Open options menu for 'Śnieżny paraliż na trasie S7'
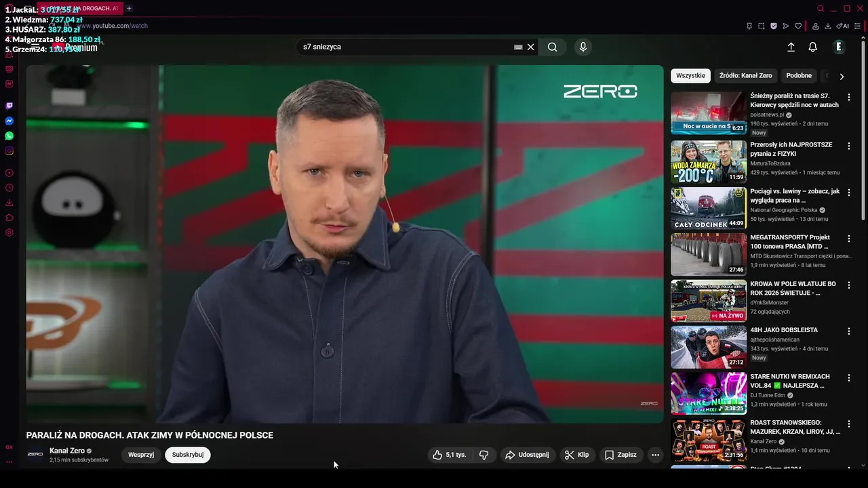Screen dimensions: 868x488 pyautogui.click(x=848, y=98)
